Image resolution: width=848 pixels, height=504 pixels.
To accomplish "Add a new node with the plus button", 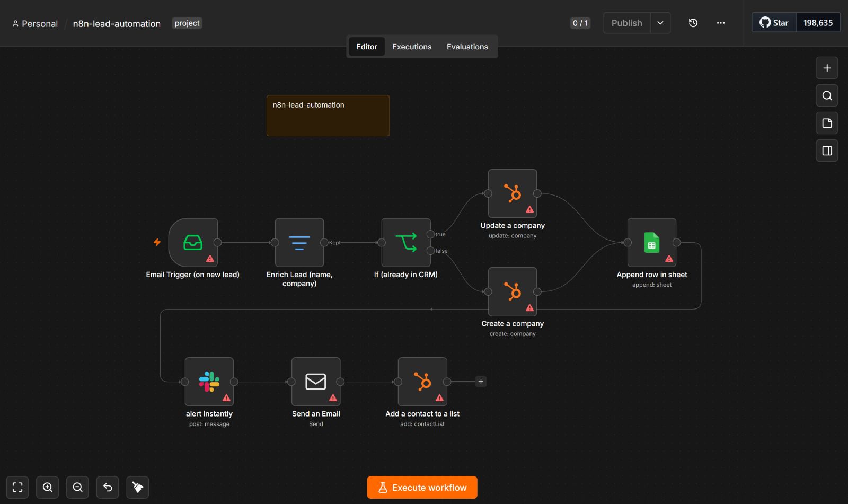I will (827, 68).
